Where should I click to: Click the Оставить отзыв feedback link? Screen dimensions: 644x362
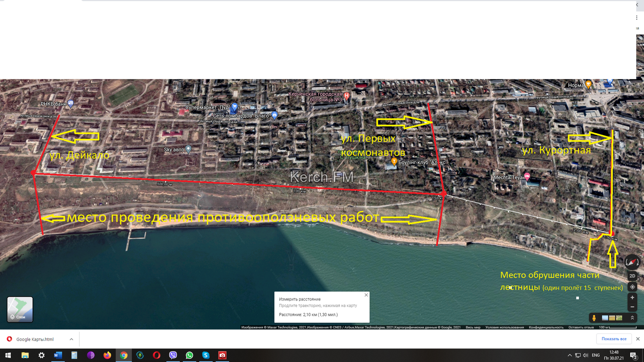tap(581, 327)
